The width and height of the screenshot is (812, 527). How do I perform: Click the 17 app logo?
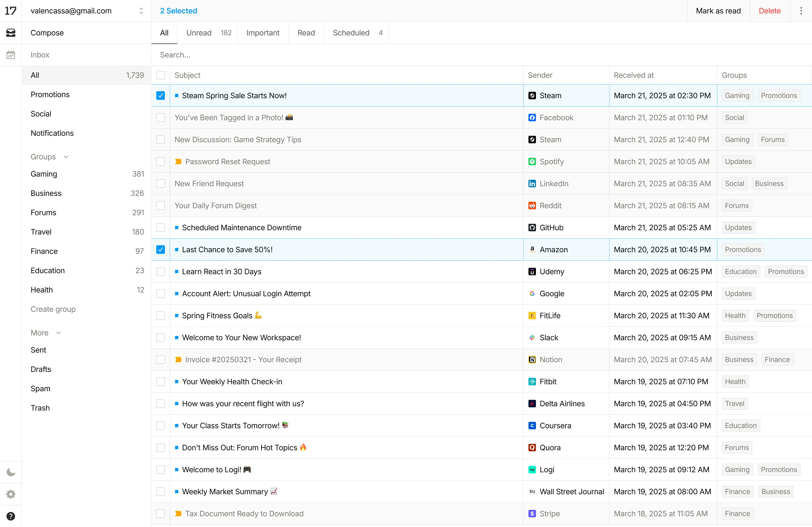pos(11,11)
